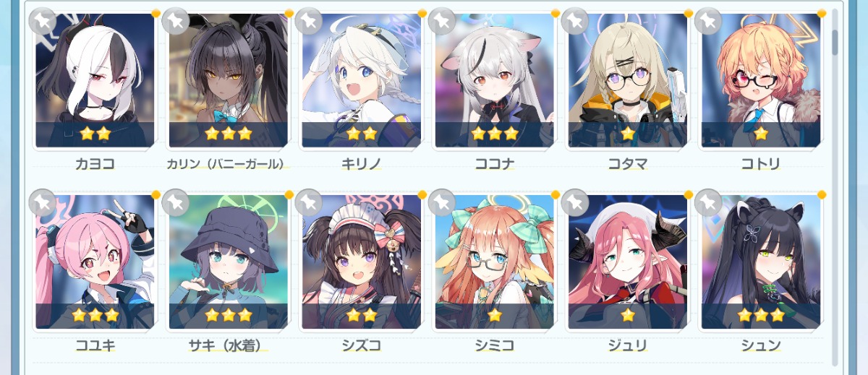Click pin icon on ジュリ portrait
The image size is (868, 375).
click(x=575, y=203)
